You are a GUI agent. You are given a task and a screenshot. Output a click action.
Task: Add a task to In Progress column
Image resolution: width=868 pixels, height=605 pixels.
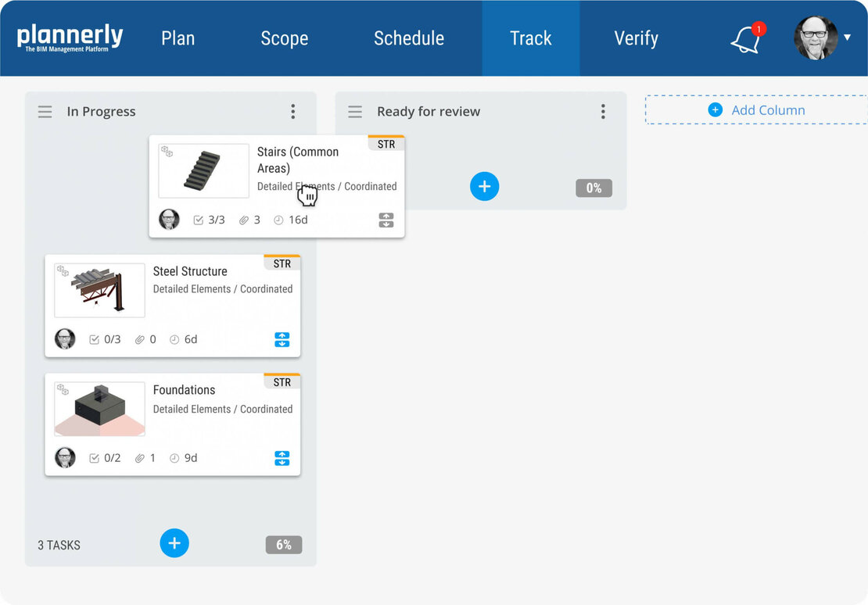[174, 543]
